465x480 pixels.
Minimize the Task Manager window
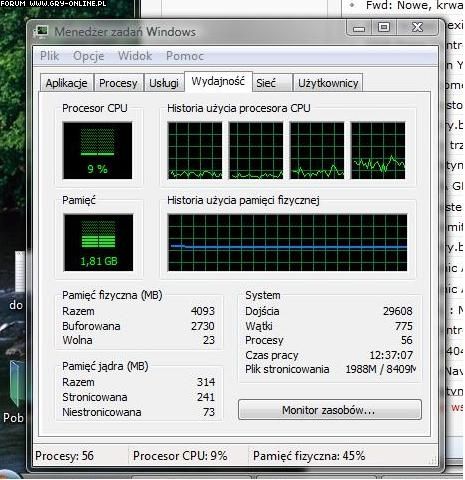click(x=359, y=27)
